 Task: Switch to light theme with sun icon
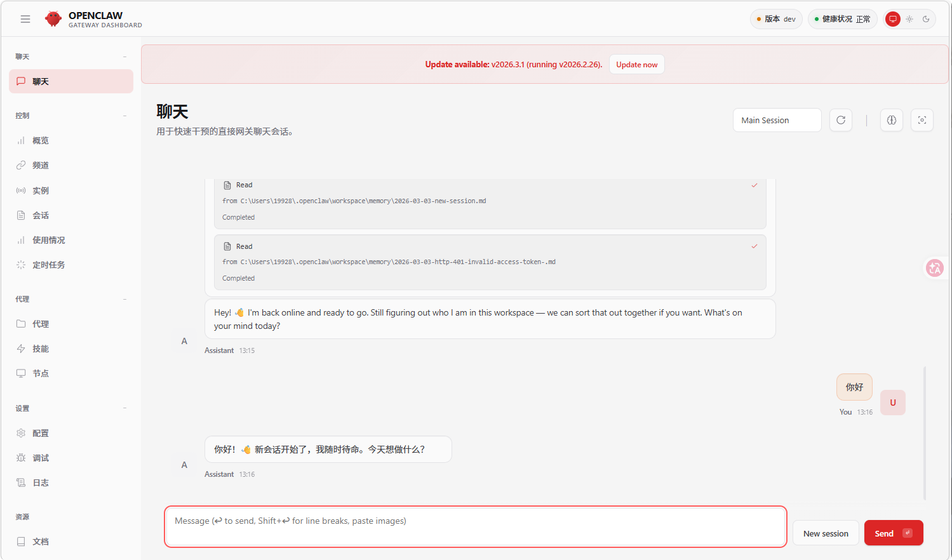click(909, 19)
